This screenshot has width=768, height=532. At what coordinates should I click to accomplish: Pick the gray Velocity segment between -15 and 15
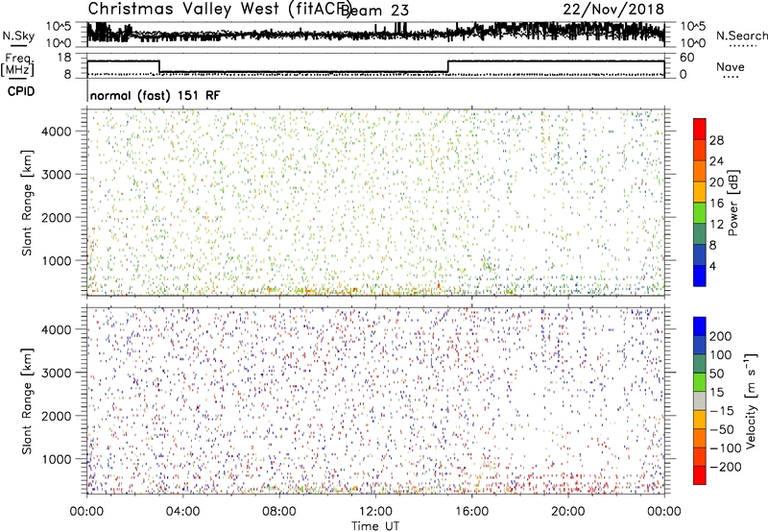tap(700, 400)
